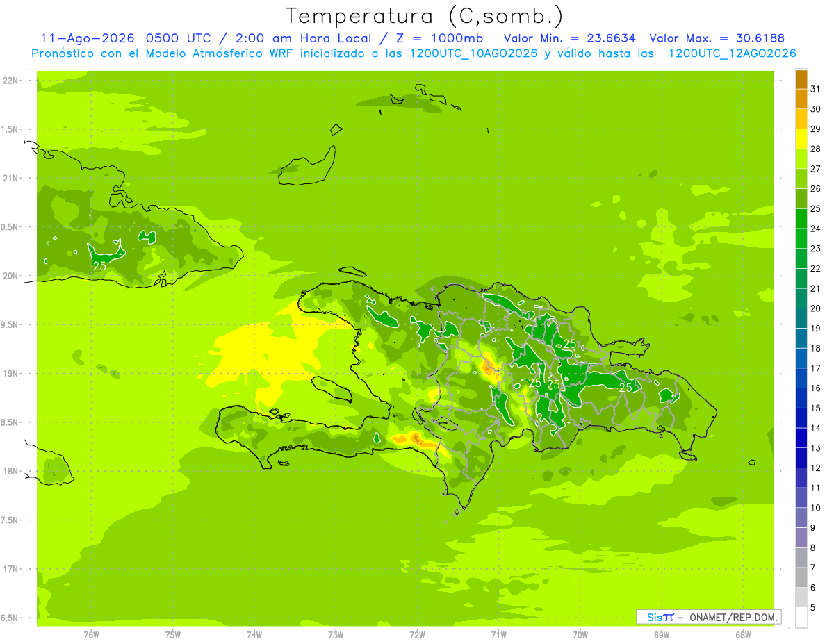Image resolution: width=834 pixels, height=644 pixels.
Task: Click Great Inagua island outline
Action: 308,167
